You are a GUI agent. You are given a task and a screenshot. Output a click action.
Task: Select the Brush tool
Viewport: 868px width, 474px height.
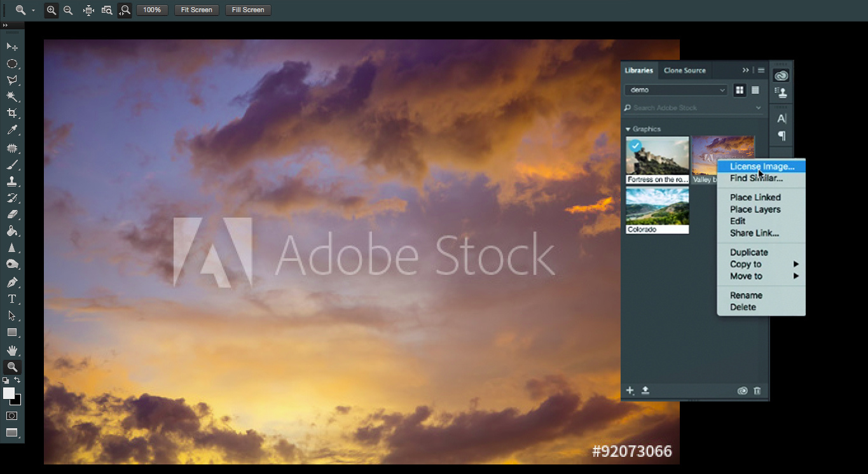tap(11, 165)
